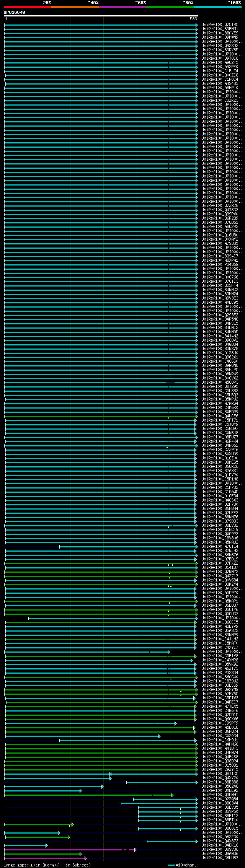The height and width of the screenshot is (868, 245).
Task: Select hit UniRef100_C1N0C4
Action: [x=220, y=79]
